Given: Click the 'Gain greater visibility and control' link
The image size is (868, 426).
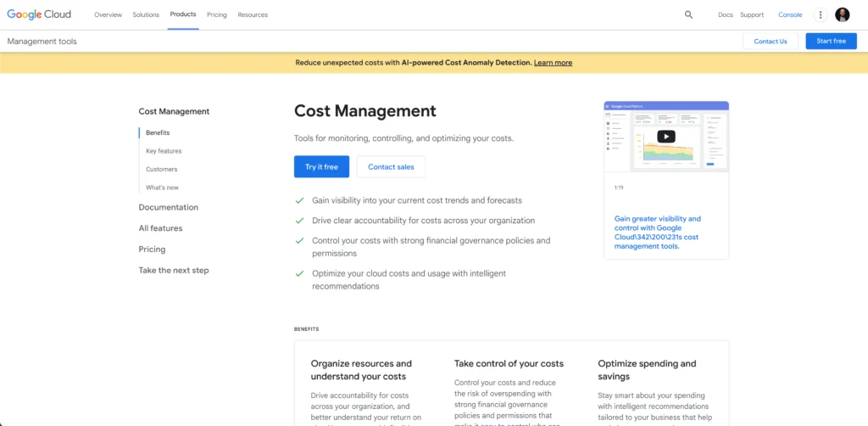Looking at the screenshot, I should point(658,233).
